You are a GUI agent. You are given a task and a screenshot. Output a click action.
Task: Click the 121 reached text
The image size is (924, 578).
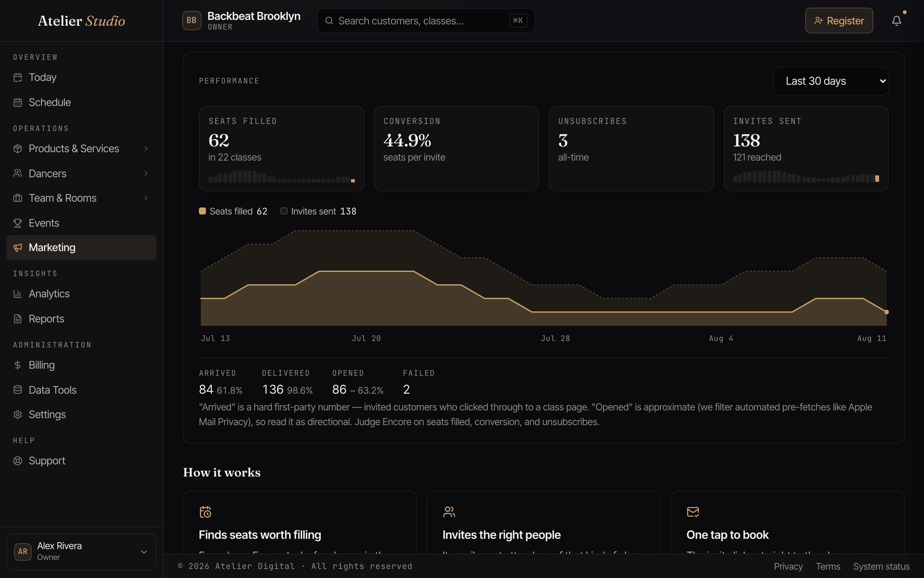click(x=757, y=157)
